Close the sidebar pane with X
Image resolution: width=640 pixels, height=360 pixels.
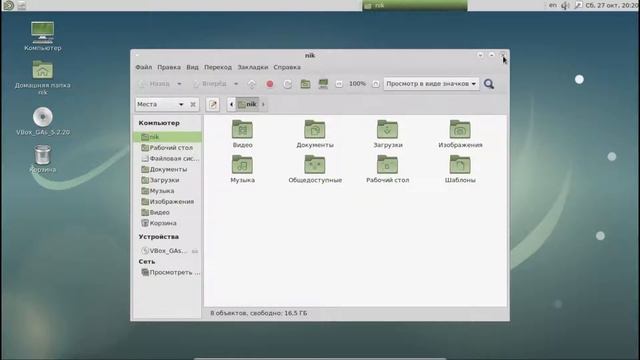[x=193, y=104]
